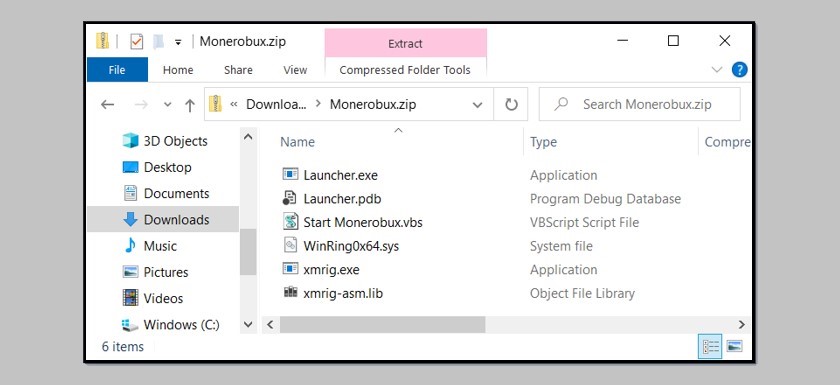
Task: Click the horizontal scrollbar thumb
Action: pyautogui.click(x=382, y=324)
